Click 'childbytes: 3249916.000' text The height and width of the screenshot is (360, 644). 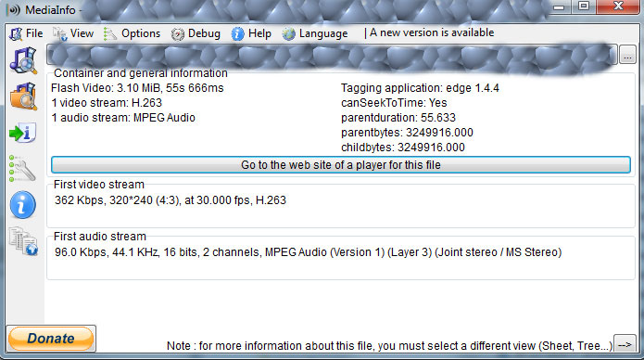[x=402, y=148]
